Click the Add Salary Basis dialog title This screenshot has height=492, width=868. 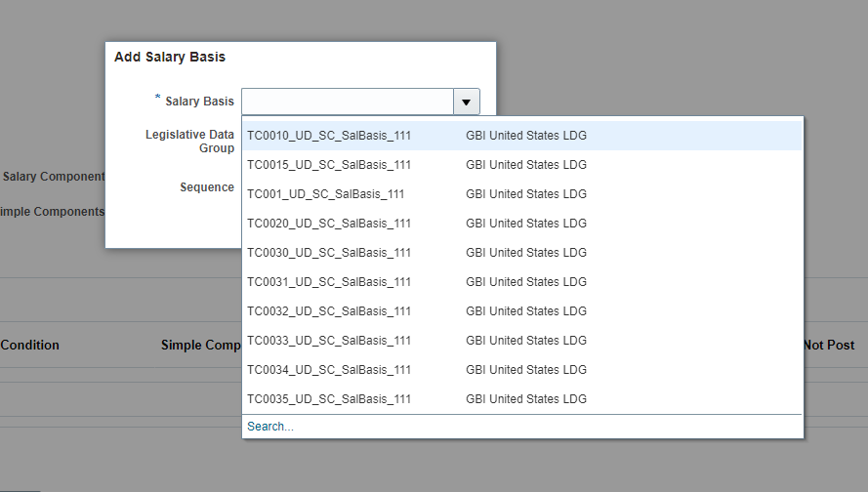point(170,57)
